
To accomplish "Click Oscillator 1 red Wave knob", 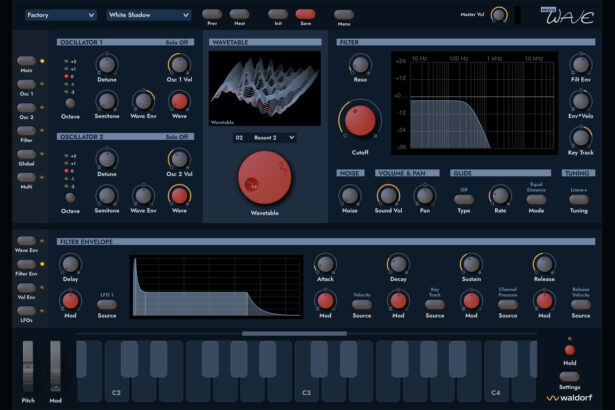I will 179,101.
